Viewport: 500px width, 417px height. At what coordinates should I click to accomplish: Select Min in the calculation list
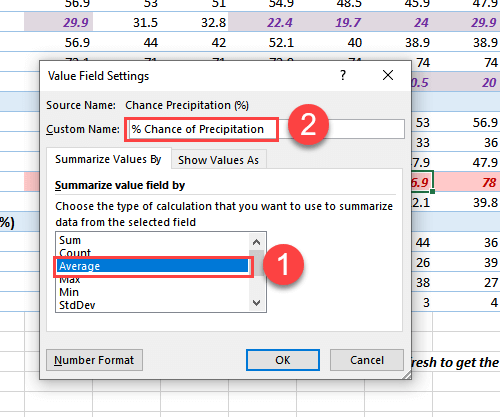click(x=69, y=292)
